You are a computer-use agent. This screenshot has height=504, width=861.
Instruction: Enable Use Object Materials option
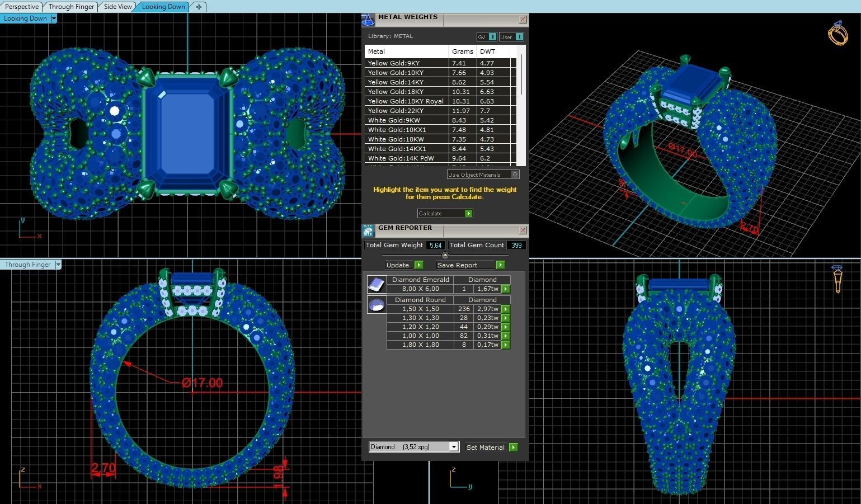point(483,175)
